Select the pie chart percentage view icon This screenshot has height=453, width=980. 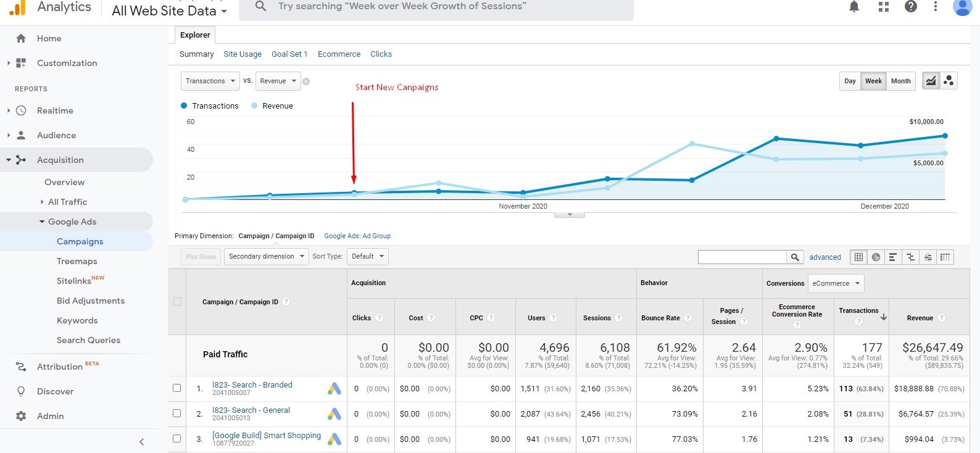[876, 257]
